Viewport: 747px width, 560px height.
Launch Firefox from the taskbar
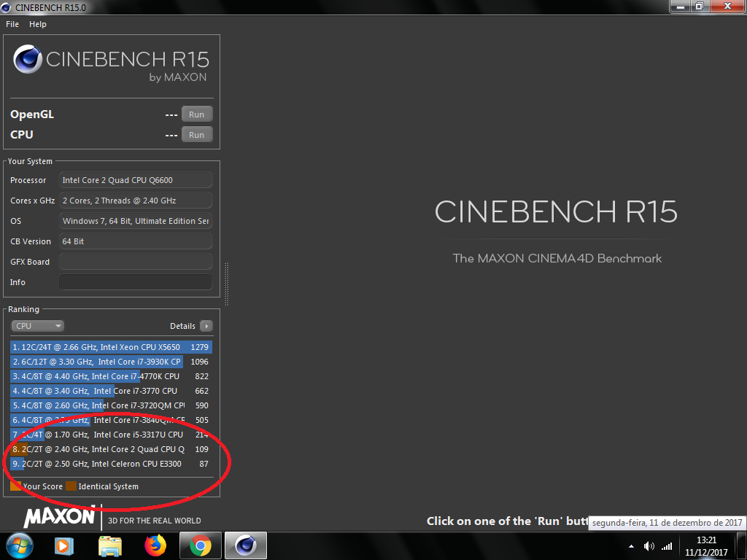coord(155,545)
